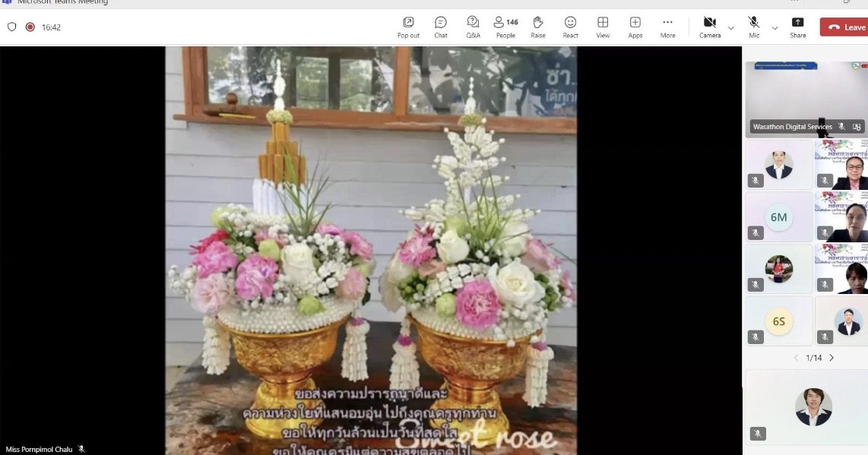Viewport: 868px width, 455px height.
Task: Open the React emoji picker
Action: click(570, 27)
